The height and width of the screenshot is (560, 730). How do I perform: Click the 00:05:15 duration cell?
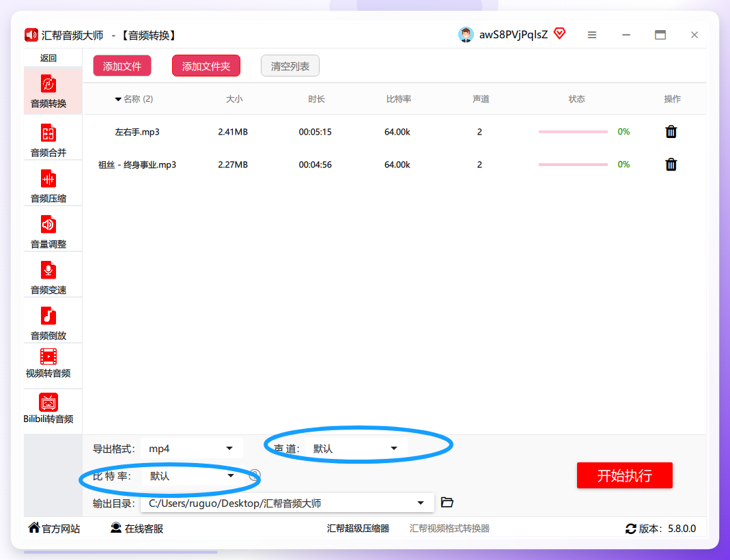[x=315, y=132]
